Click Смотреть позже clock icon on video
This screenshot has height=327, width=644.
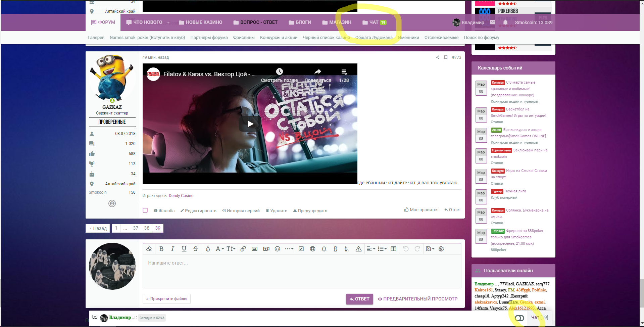pyautogui.click(x=280, y=72)
